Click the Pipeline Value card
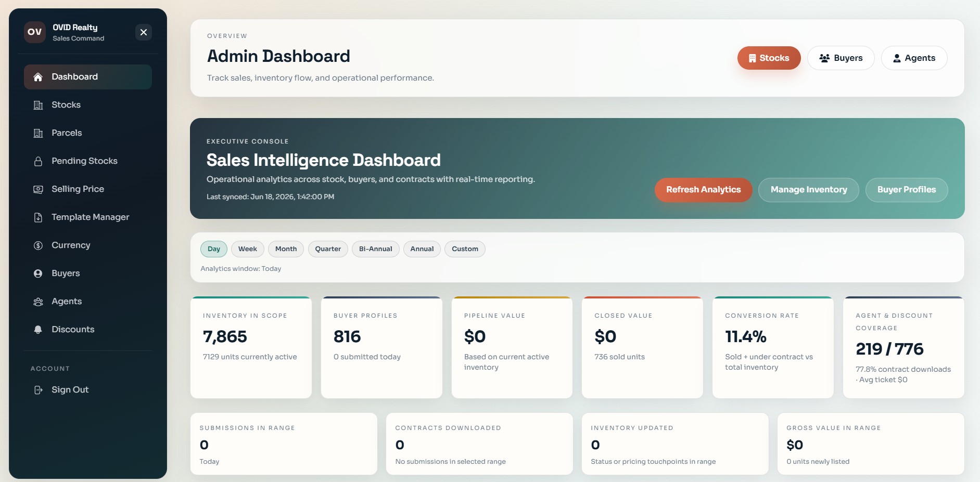980x482 pixels. 512,347
